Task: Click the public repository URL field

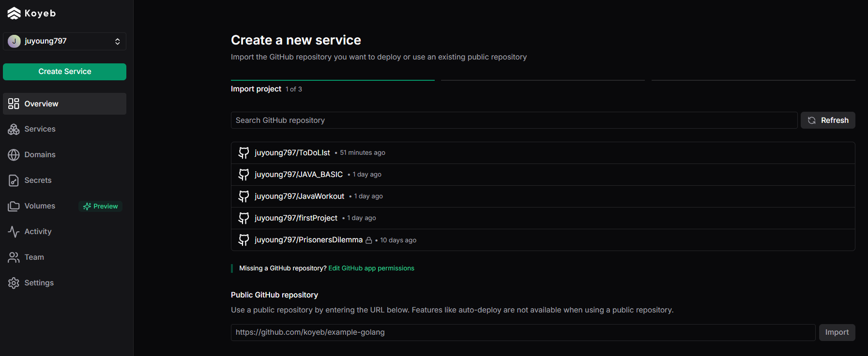Action: coord(523,332)
